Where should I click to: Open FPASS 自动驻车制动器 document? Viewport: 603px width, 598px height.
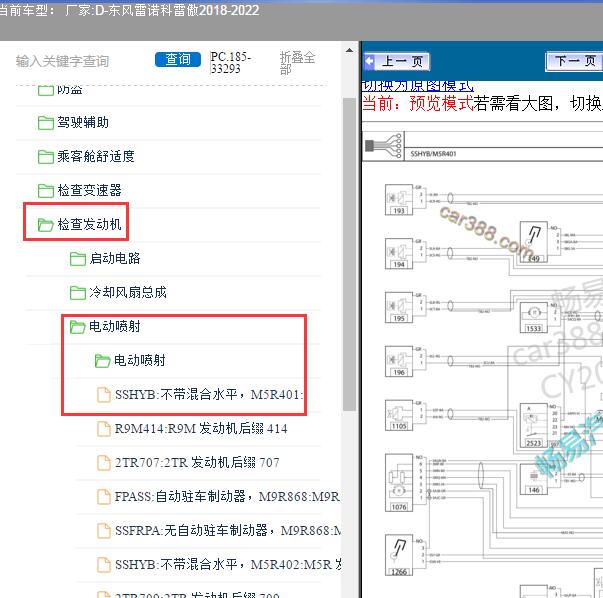point(227,496)
